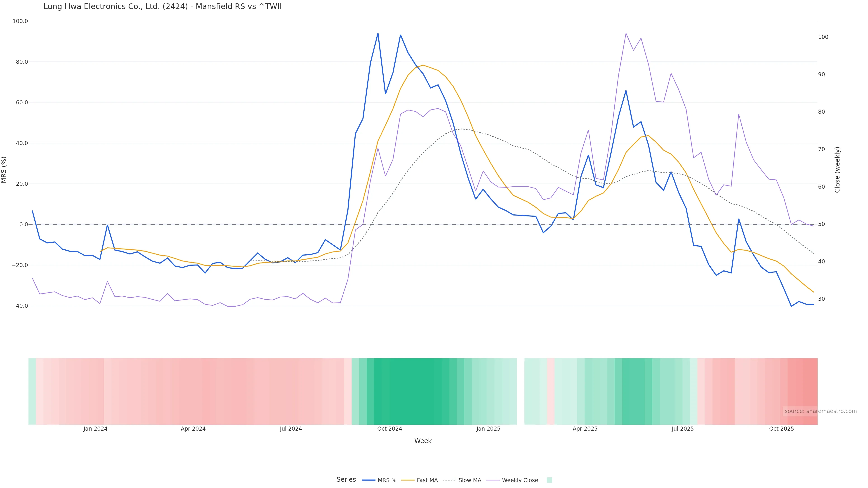Select the Oct 2025 x-axis tick label
The height and width of the screenshot is (488, 868).
click(781, 429)
